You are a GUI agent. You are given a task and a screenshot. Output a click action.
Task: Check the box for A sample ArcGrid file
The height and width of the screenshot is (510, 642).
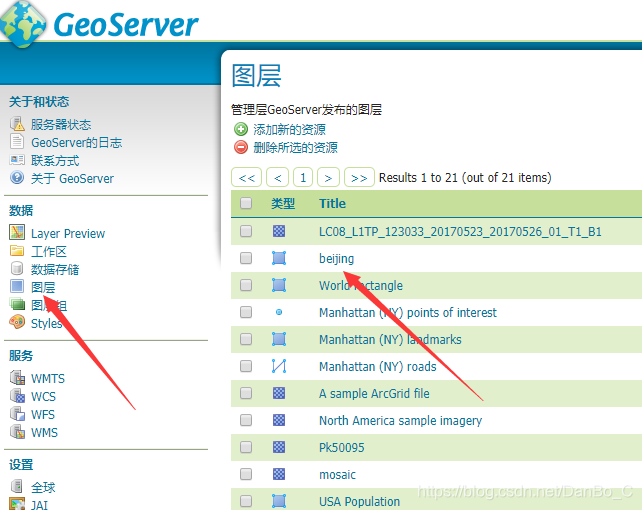pos(246,393)
